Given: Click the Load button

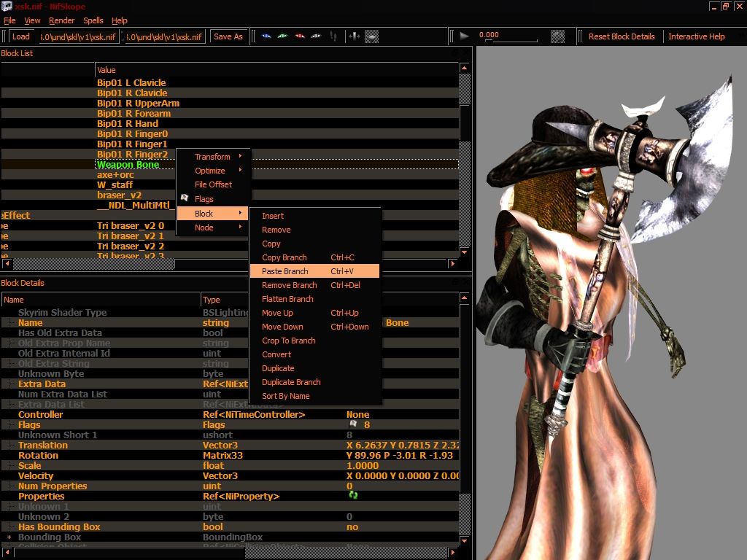Looking at the screenshot, I should 20,36.
